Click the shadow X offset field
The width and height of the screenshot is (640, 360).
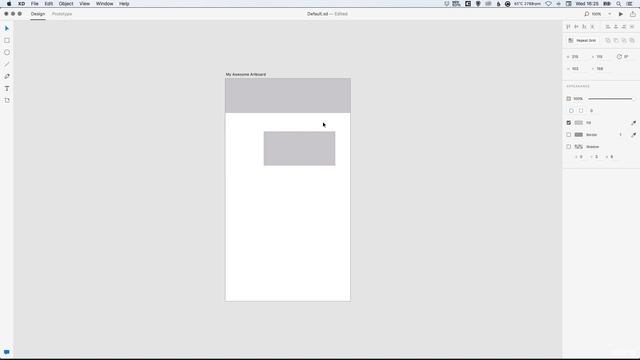click(581, 157)
